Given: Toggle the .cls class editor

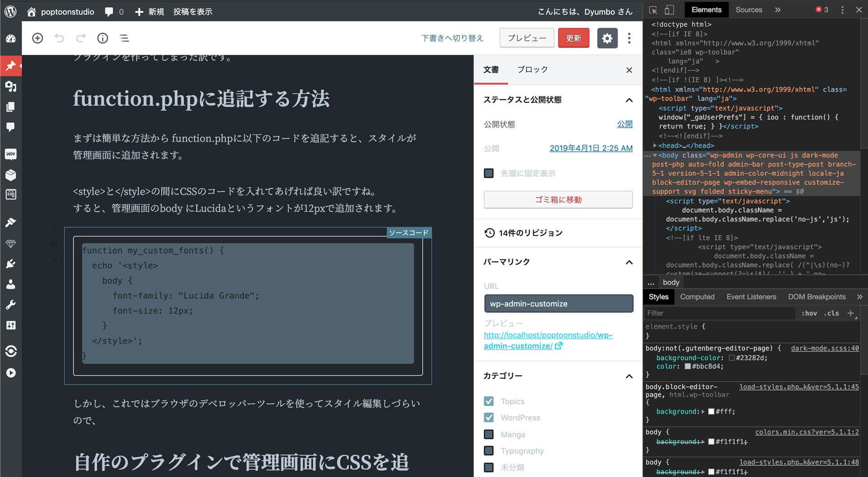Looking at the screenshot, I should pyautogui.click(x=831, y=313).
